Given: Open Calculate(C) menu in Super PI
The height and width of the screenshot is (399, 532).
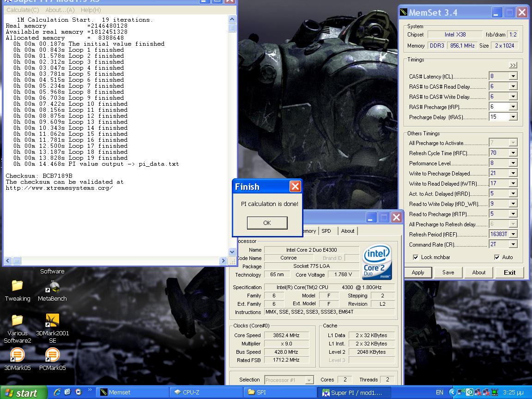Looking at the screenshot, I should pyautogui.click(x=23, y=10).
